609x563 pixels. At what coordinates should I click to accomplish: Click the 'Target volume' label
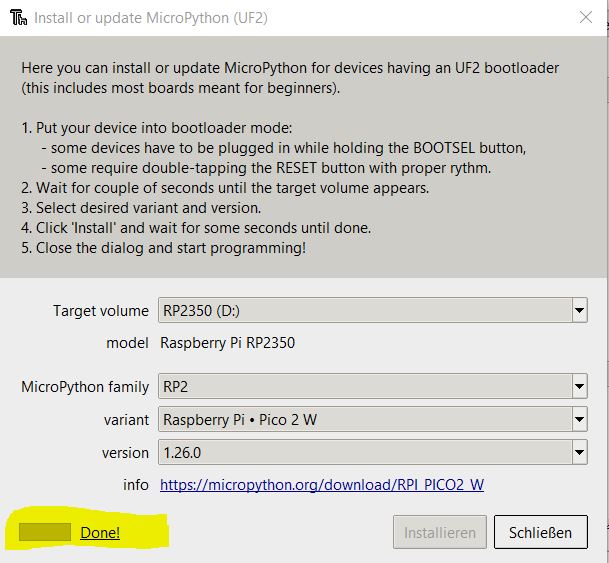coord(100,311)
